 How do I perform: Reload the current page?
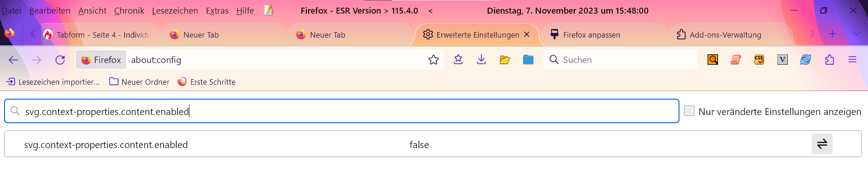(x=60, y=60)
